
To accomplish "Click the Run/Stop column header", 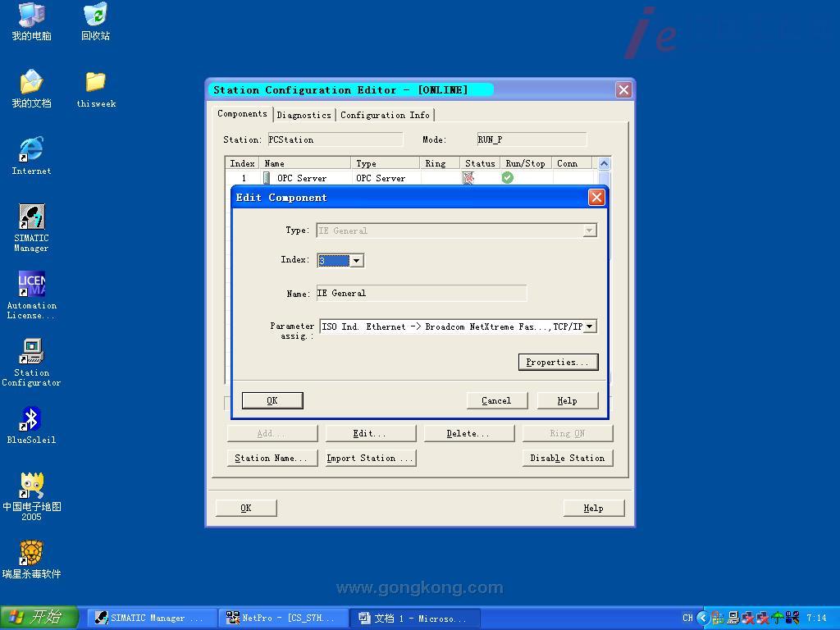I will coord(526,163).
